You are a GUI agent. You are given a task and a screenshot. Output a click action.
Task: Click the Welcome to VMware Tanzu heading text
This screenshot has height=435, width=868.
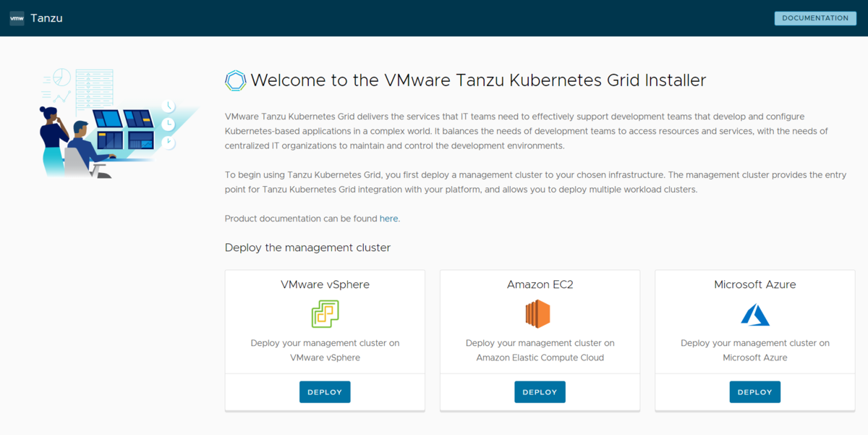[478, 80]
